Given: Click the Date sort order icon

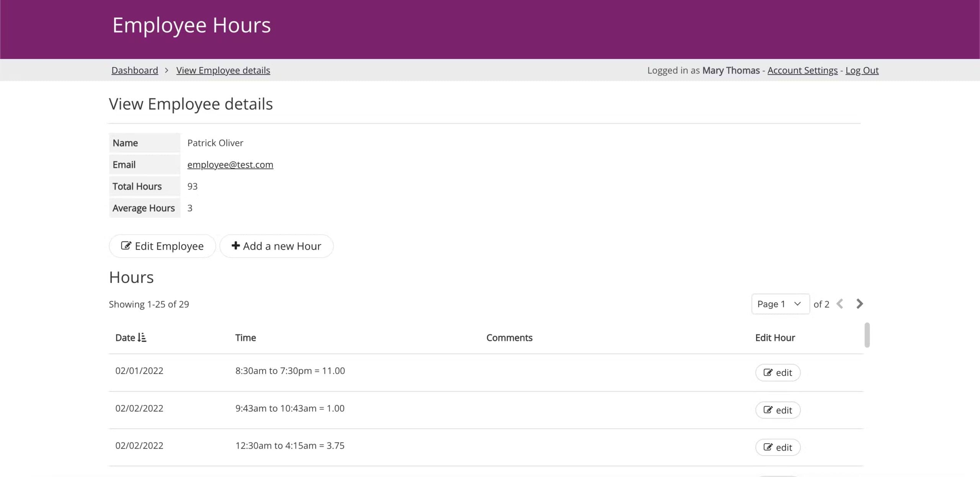Looking at the screenshot, I should tap(142, 337).
